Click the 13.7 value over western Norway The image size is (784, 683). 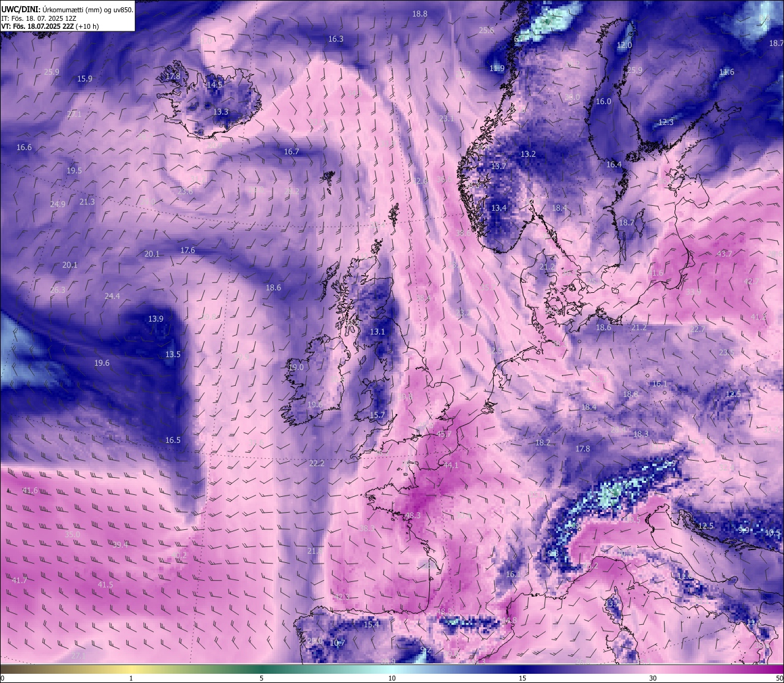point(499,167)
